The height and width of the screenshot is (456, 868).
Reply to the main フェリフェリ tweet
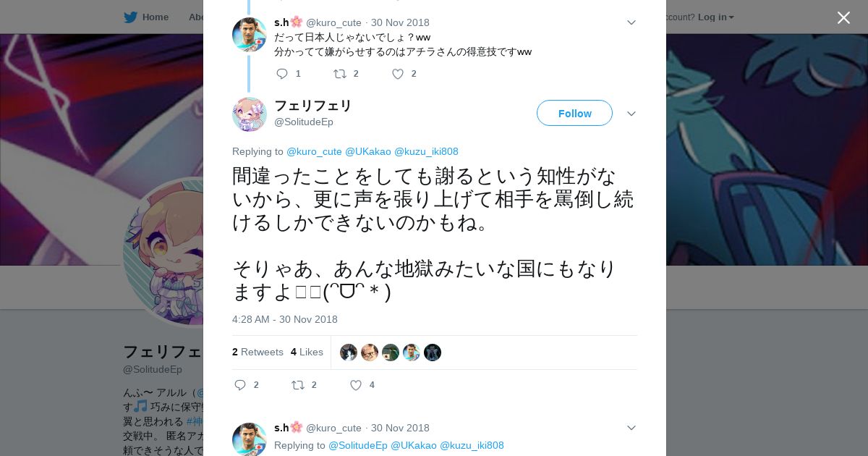coord(240,385)
